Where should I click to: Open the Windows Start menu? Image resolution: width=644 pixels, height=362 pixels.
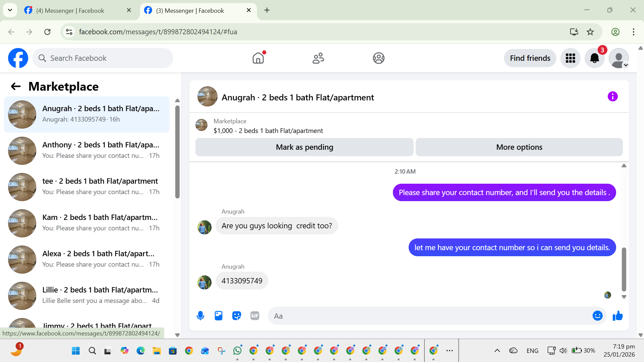pyautogui.click(x=76, y=351)
